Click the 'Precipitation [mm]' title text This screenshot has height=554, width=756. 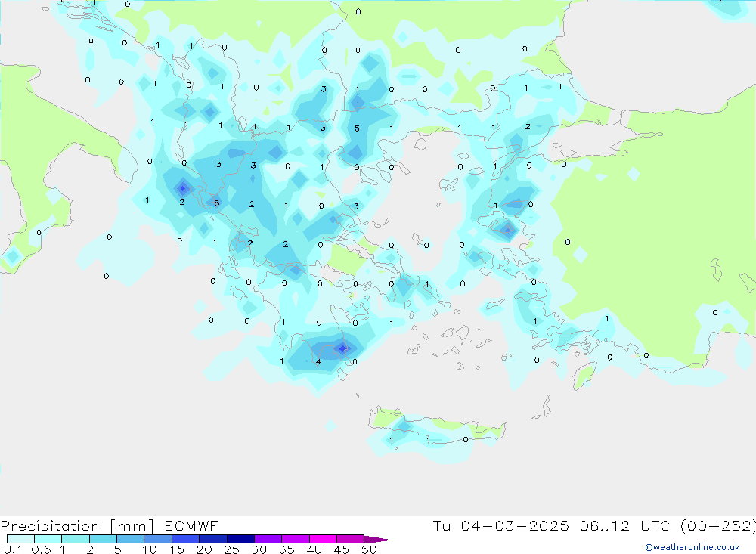coord(77,526)
